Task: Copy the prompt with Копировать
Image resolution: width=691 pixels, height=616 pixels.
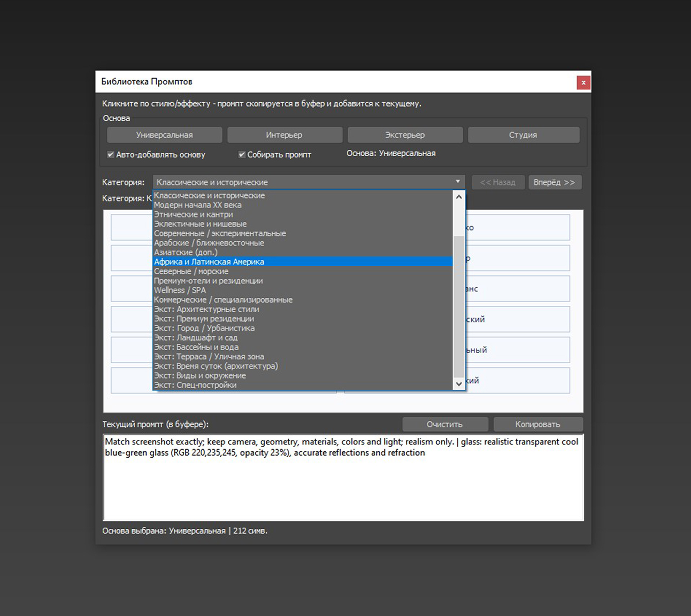Action: 538,424
